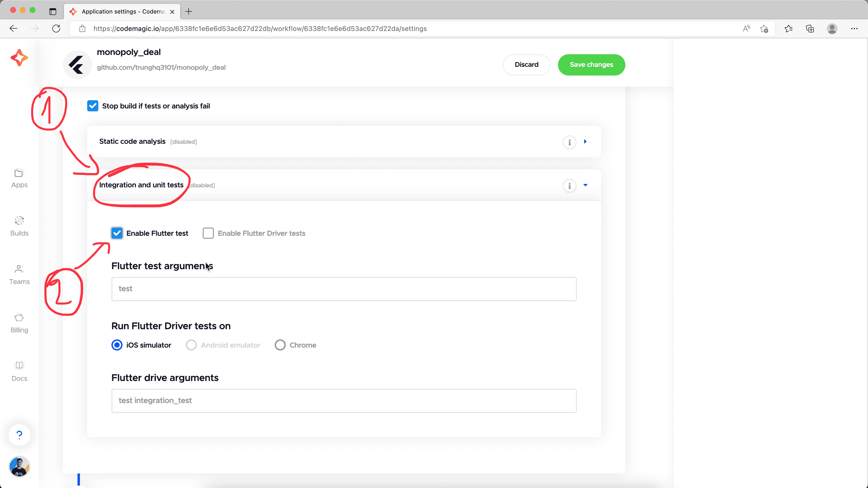Open browser Collections

[x=810, y=29]
